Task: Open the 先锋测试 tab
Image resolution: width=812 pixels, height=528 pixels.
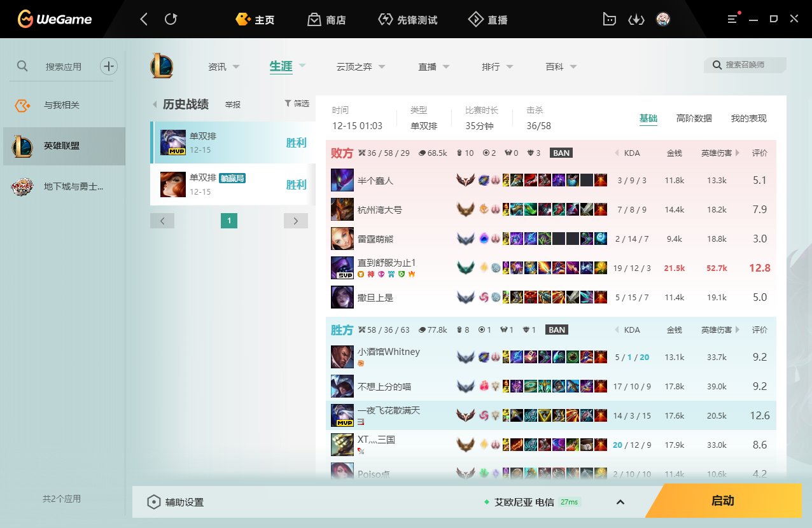Action: [408, 20]
